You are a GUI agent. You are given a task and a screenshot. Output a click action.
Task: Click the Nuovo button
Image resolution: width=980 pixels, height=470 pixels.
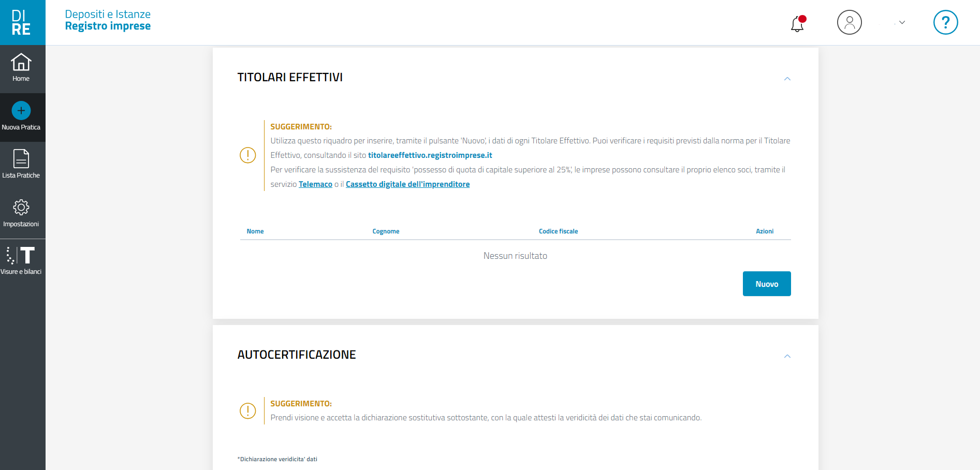[x=766, y=284]
